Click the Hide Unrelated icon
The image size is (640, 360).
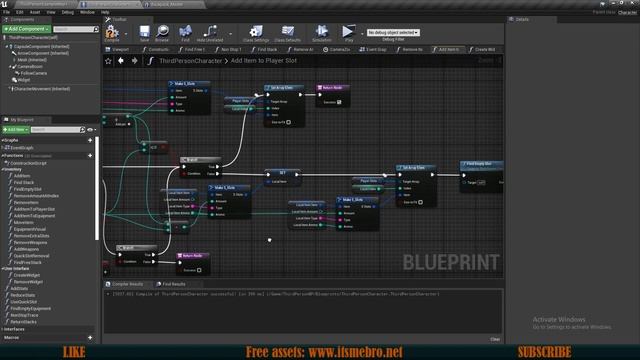click(x=210, y=32)
